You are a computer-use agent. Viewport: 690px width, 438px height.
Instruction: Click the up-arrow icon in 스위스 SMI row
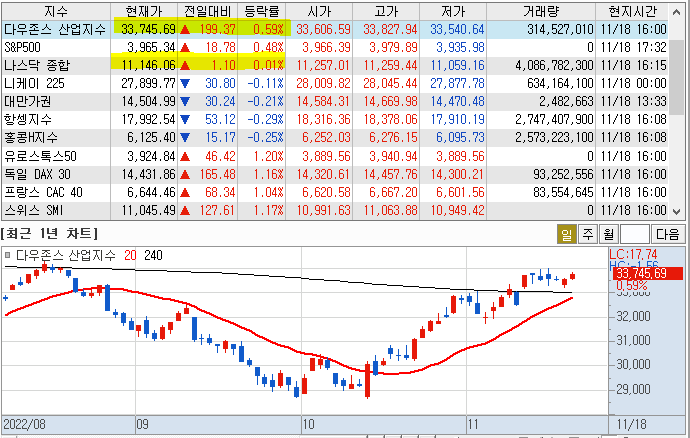pyautogui.click(x=185, y=211)
